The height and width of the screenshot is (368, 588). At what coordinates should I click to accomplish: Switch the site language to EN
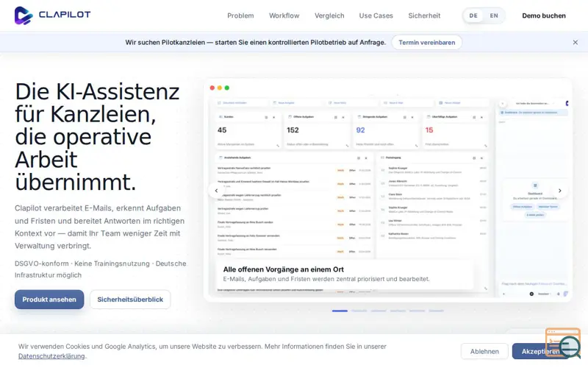[x=494, y=15]
